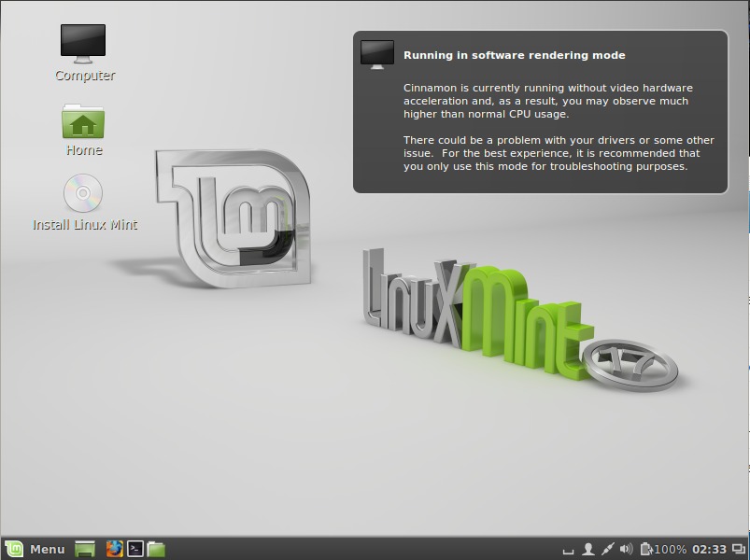Select the Install Linux Mint disc icon
Viewport: 750px width, 560px height.
tap(85, 203)
